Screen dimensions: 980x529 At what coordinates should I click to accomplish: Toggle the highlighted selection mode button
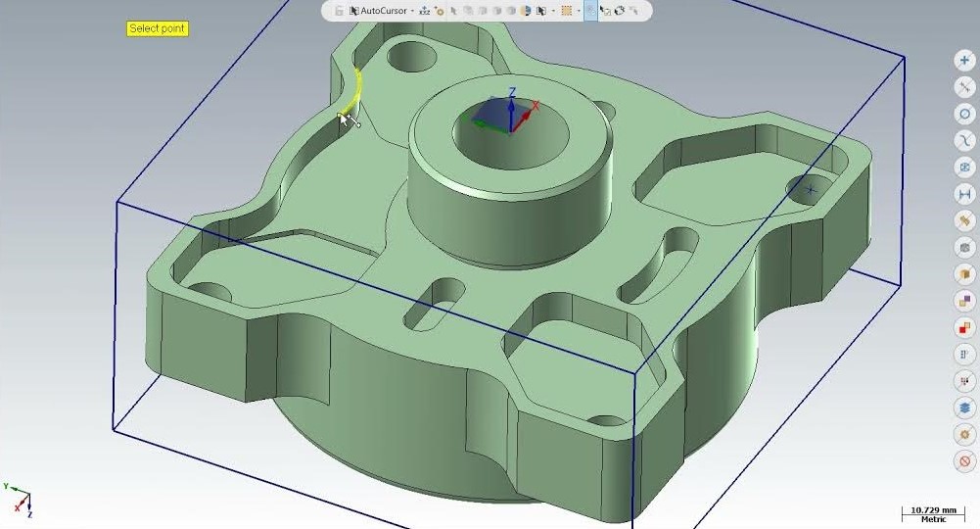590,11
